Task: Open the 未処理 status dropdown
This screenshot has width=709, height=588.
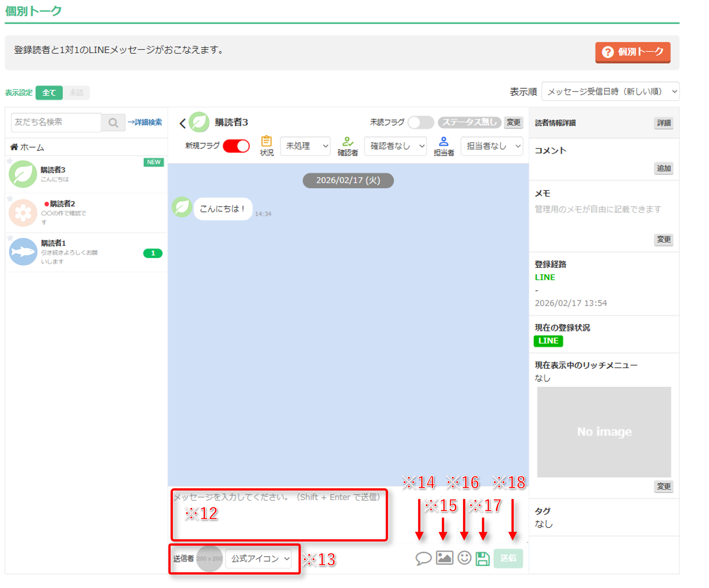Action: pyautogui.click(x=305, y=146)
